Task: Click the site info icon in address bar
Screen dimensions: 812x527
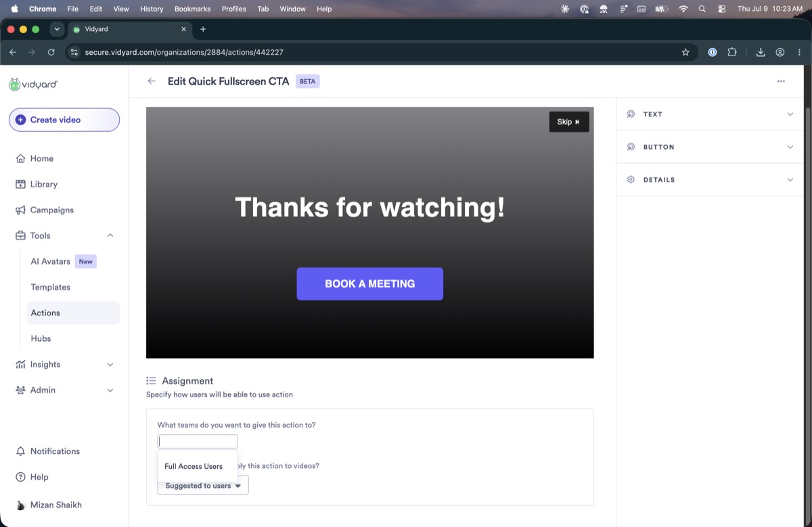Action: pyautogui.click(x=74, y=52)
